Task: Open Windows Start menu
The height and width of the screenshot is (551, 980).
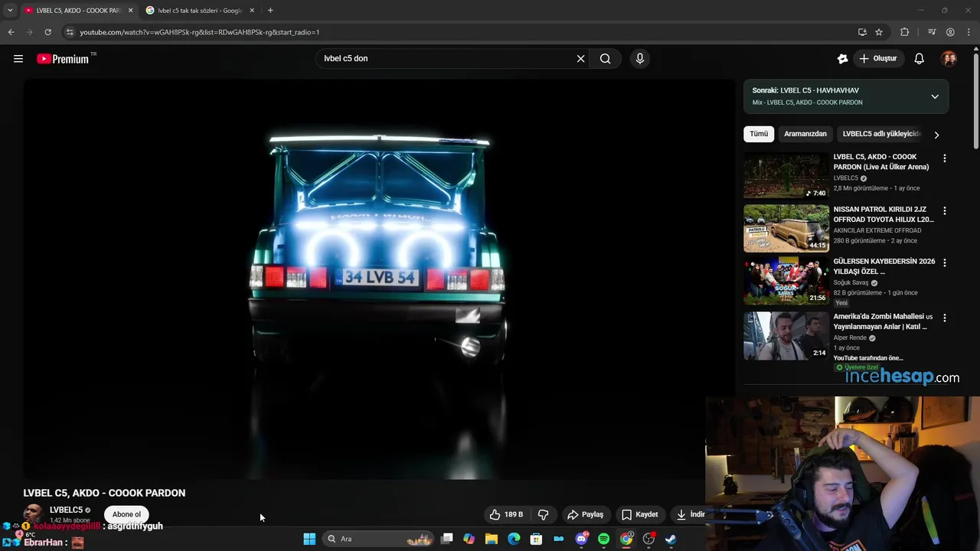Action: (x=309, y=539)
